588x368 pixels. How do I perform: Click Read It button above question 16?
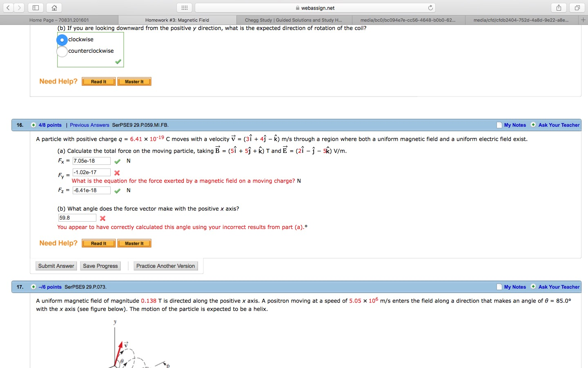[x=99, y=81]
